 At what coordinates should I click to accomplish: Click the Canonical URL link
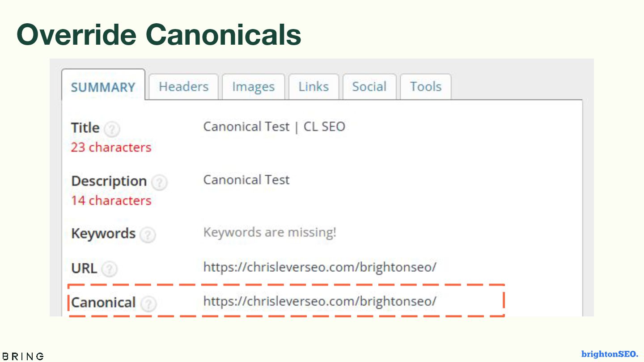[320, 301]
